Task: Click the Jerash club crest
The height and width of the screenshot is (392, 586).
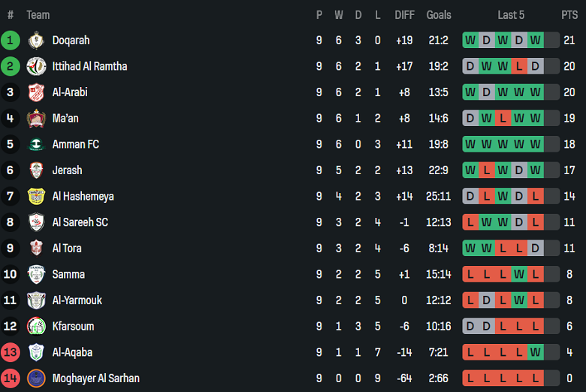Action: pyautogui.click(x=36, y=170)
